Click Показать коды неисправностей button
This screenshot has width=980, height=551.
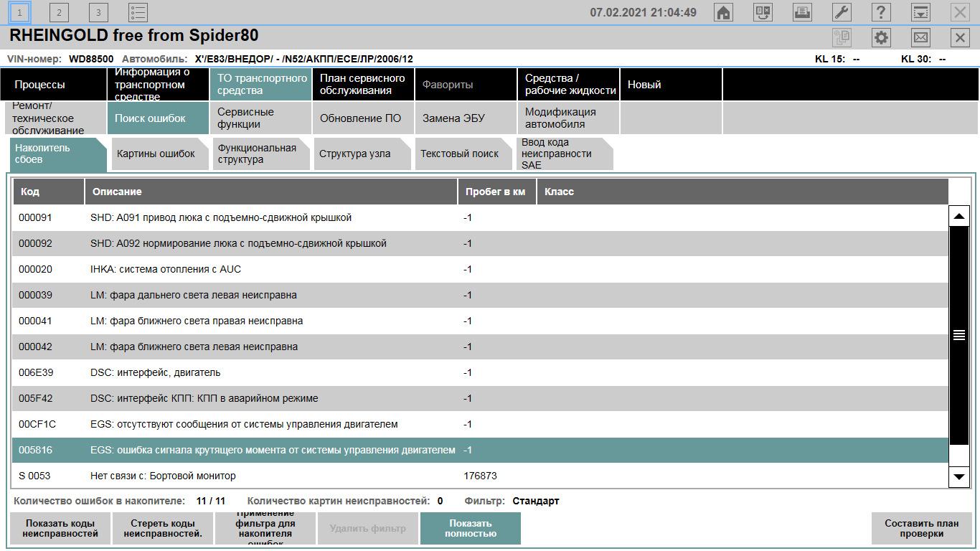[60, 529]
